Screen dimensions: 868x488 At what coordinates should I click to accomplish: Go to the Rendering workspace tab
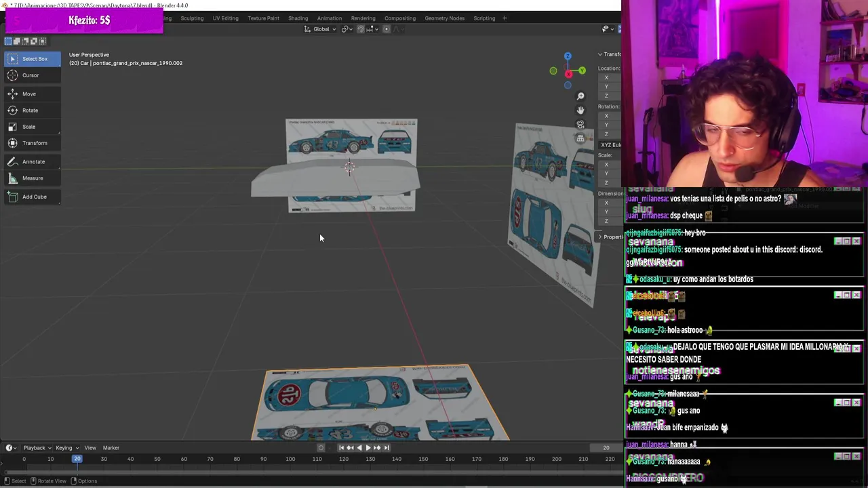(x=363, y=18)
